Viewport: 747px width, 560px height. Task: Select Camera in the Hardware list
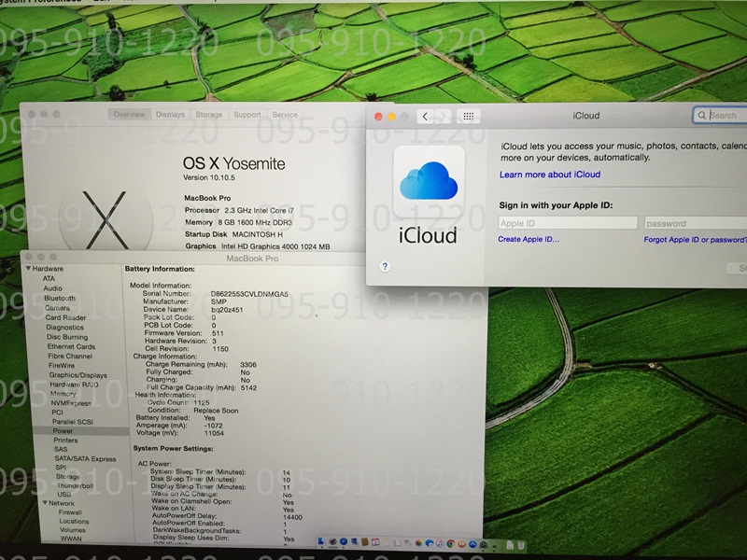click(57, 308)
